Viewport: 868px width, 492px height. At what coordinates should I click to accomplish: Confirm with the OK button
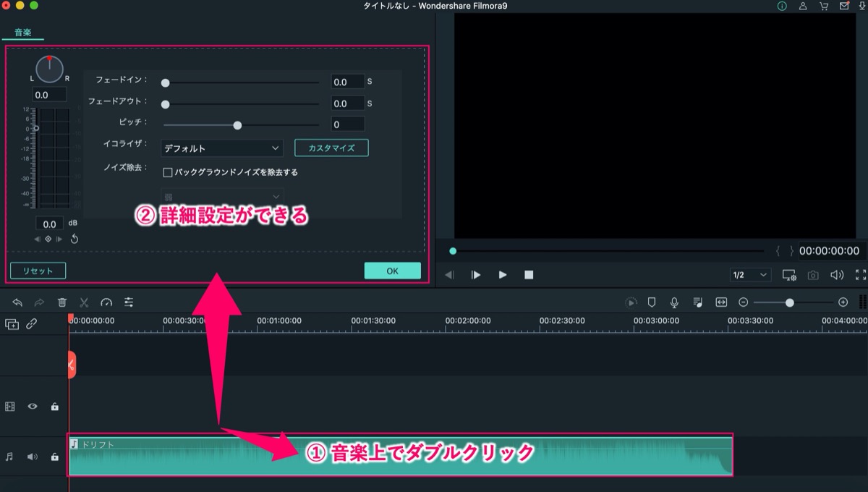coord(392,271)
